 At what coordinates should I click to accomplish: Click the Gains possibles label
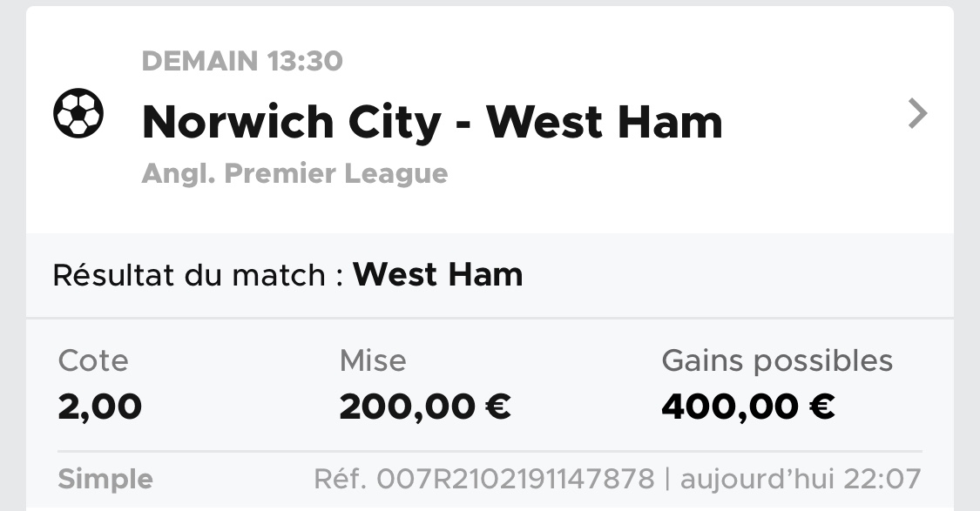pyautogui.click(x=777, y=360)
